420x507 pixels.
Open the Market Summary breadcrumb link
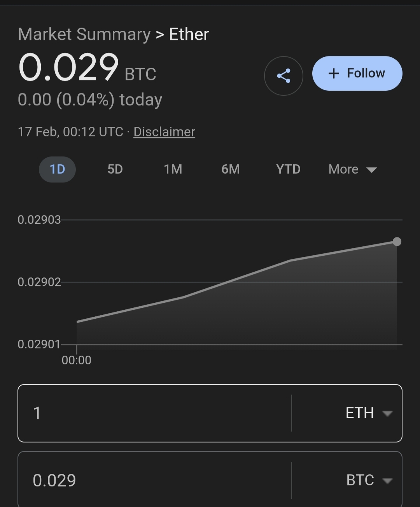(84, 34)
